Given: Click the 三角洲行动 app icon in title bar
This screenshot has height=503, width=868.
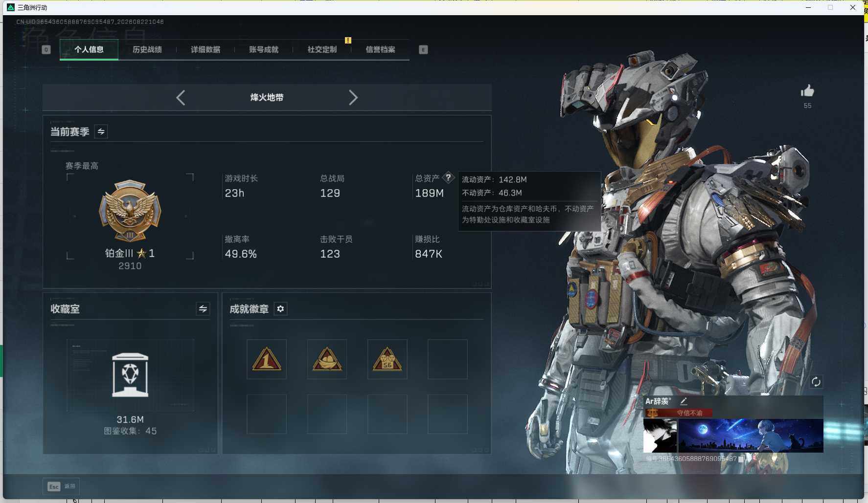Looking at the screenshot, I should 10,7.
